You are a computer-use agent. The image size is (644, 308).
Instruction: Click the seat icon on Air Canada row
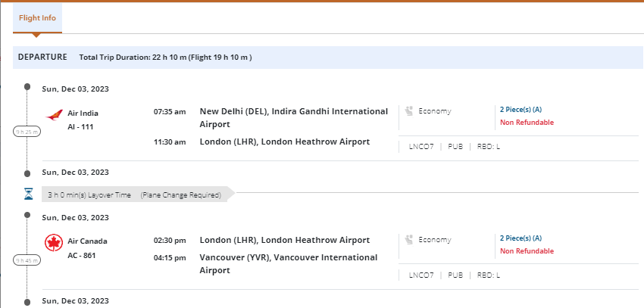[408, 240]
